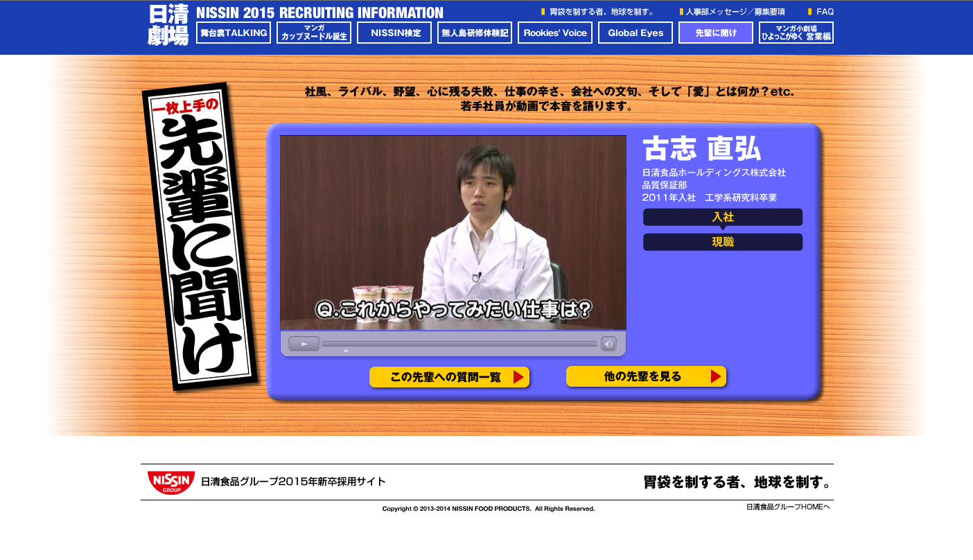The image size is (973, 560).
Task: Select the 現職 question button
Action: tap(723, 242)
